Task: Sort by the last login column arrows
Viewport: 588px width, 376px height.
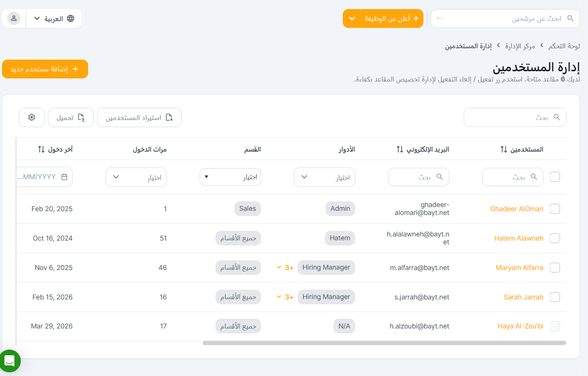Action: click(41, 149)
